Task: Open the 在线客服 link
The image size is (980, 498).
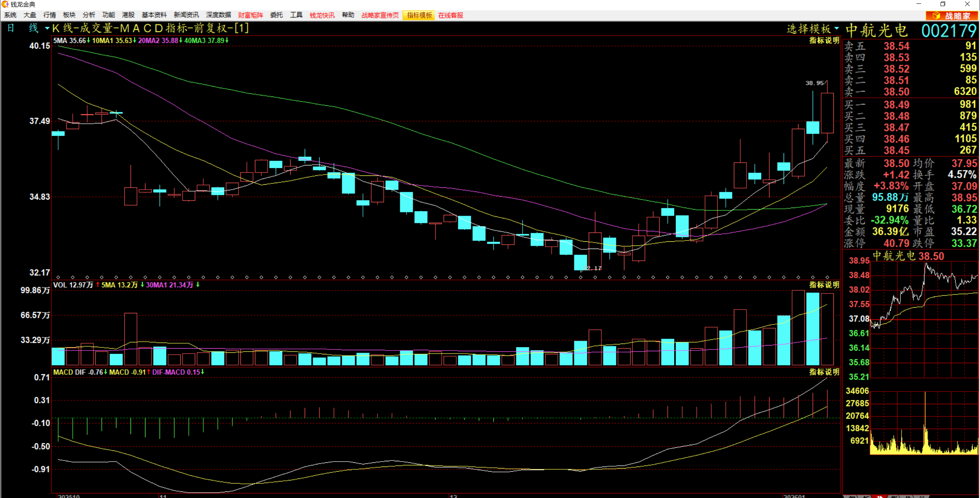Action: 451,15
